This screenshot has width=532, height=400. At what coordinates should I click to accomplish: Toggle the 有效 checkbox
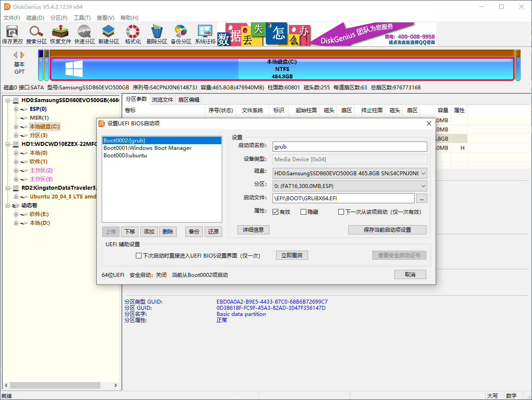(276, 212)
